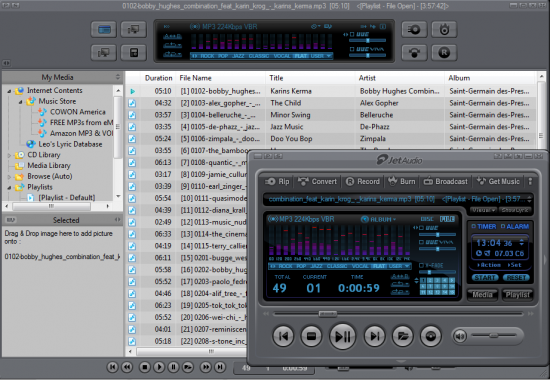This screenshot has height=380, width=550.
Task: Click the small play button in bottom bar
Action: pyautogui.click(x=159, y=367)
